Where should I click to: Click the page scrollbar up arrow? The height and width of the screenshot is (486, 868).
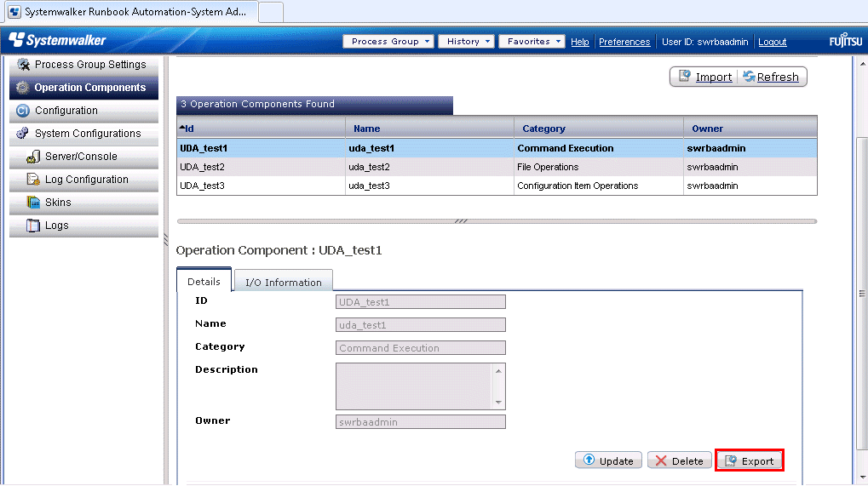tap(863, 63)
